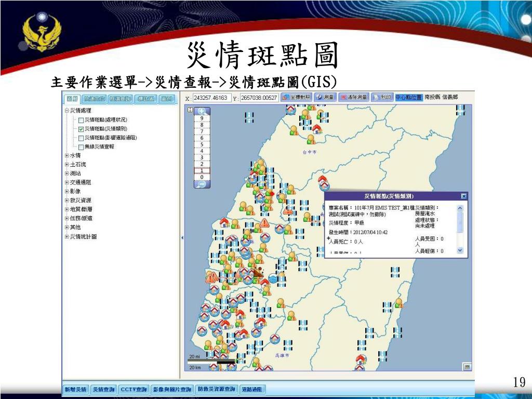Click the 南投縣 信義鄉 location text

(441, 97)
